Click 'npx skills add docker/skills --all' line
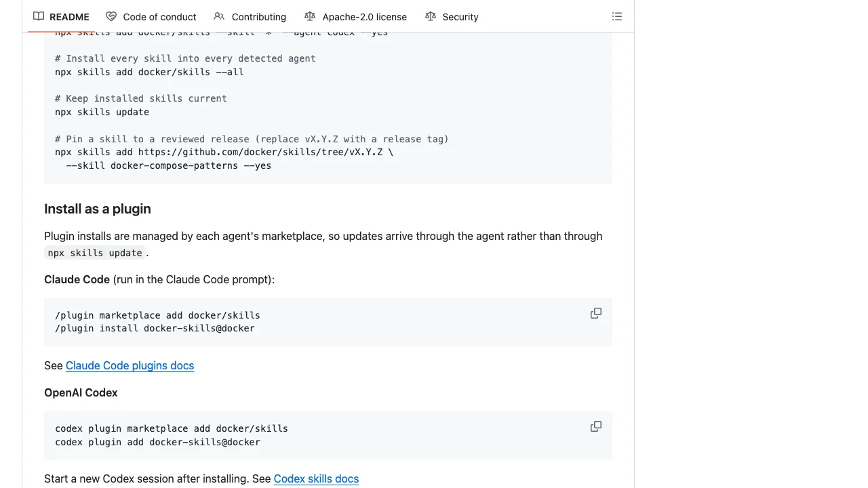The height and width of the screenshot is (488, 868). pyautogui.click(x=149, y=72)
